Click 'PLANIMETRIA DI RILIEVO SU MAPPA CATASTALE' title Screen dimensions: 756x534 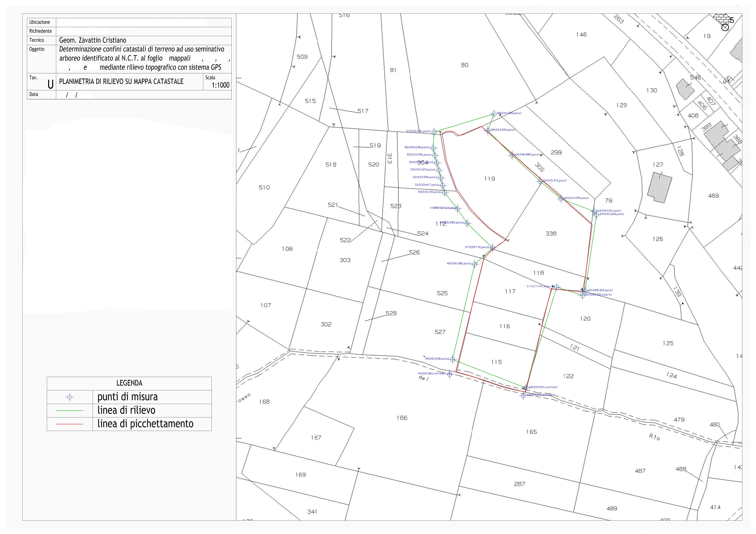(x=121, y=82)
